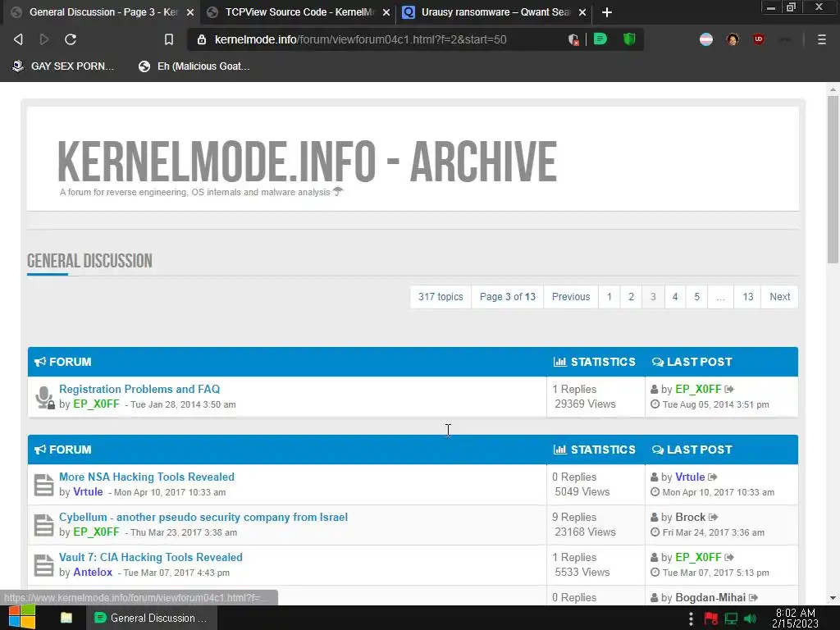
Task: Click the striped flag extension icon
Action: 706,39
